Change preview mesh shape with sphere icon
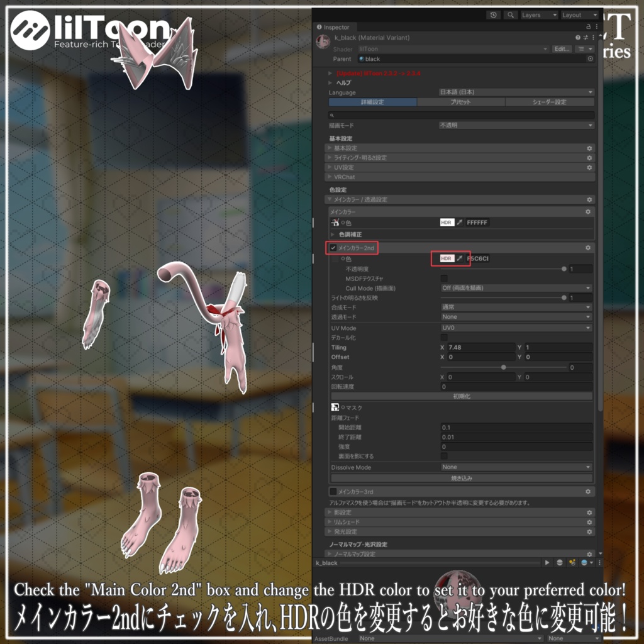Screen dimensions: 644x644 (x=559, y=563)
